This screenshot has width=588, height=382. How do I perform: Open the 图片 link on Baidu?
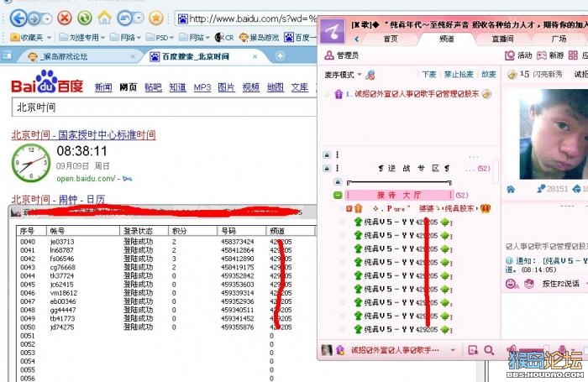[x=226, y=87]
